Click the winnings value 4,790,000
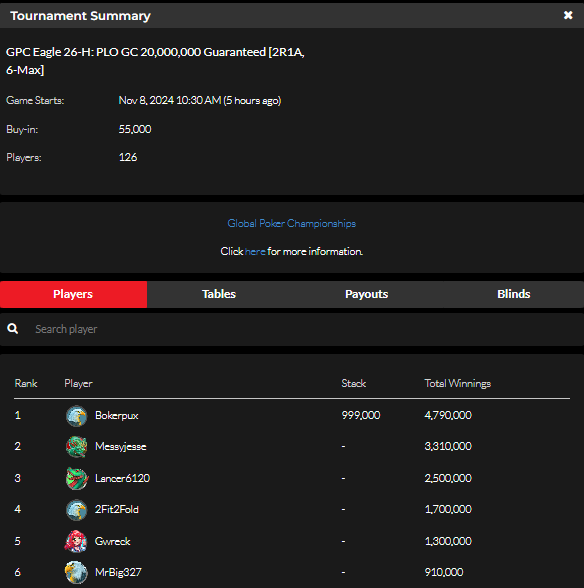This screenshot has height=588, width=584. coord(448,415)
